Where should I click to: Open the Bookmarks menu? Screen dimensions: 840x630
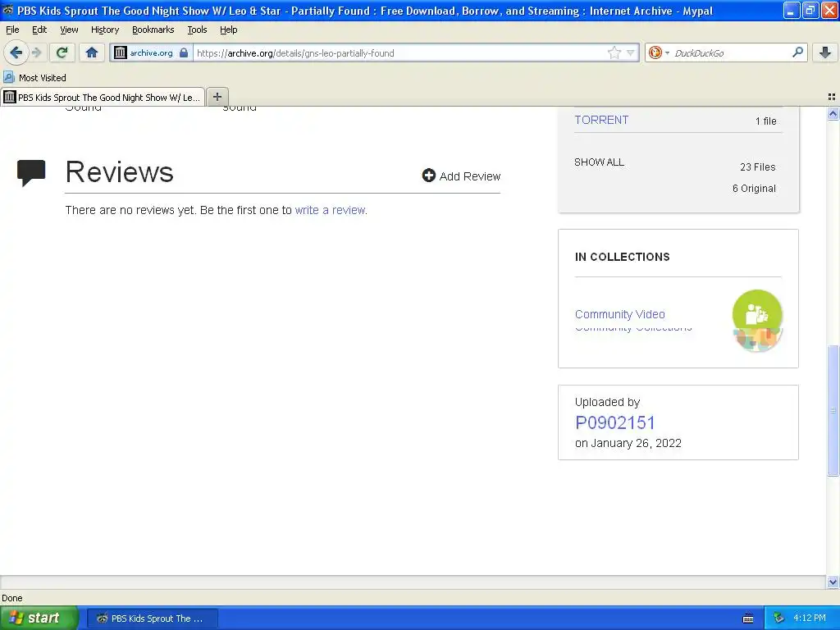pyautogui.click(x=153, y=30)
